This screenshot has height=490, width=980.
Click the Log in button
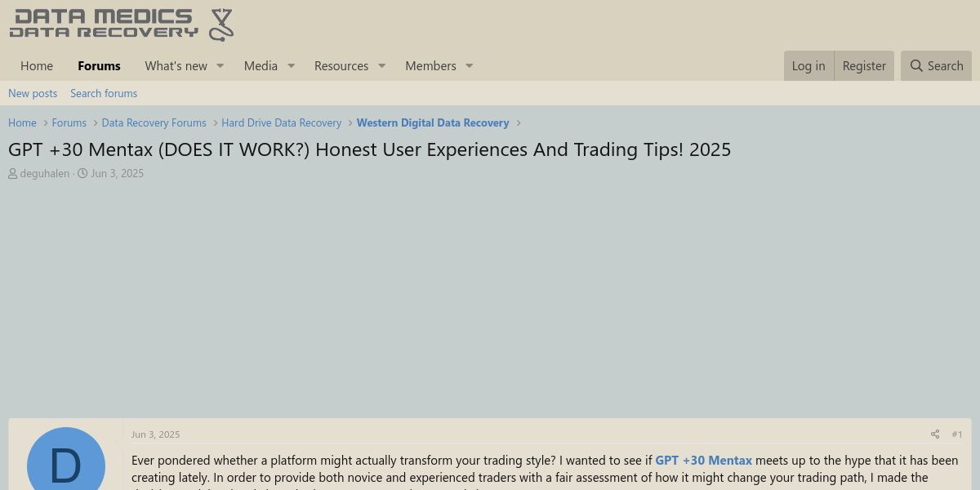808,66
